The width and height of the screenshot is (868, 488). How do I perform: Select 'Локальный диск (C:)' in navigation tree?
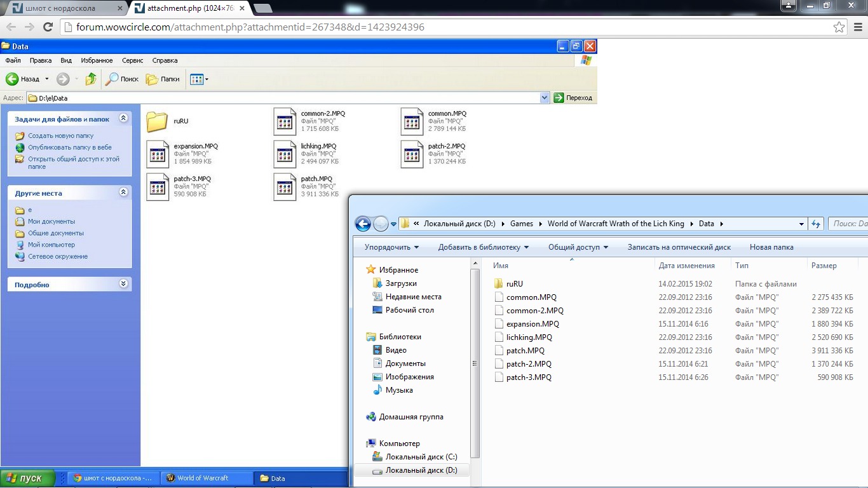[x=421, y=457]
